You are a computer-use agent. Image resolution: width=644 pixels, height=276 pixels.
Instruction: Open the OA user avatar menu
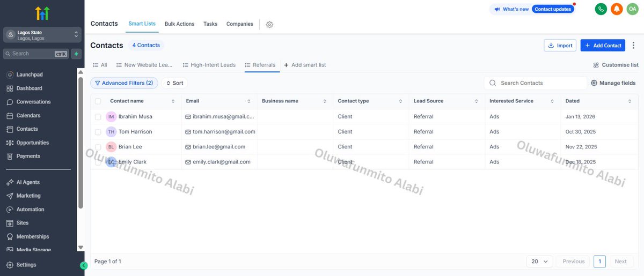(x=632, y=9)
